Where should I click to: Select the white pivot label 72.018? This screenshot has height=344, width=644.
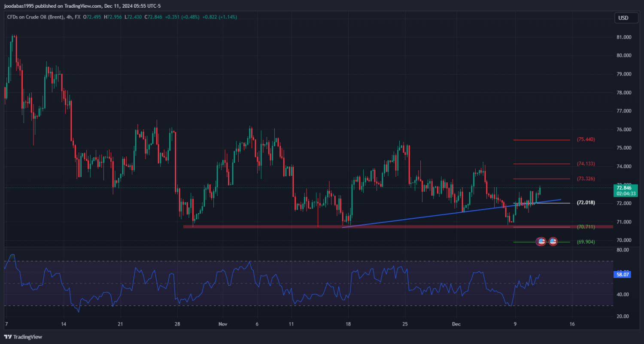(x=586, y=202)
